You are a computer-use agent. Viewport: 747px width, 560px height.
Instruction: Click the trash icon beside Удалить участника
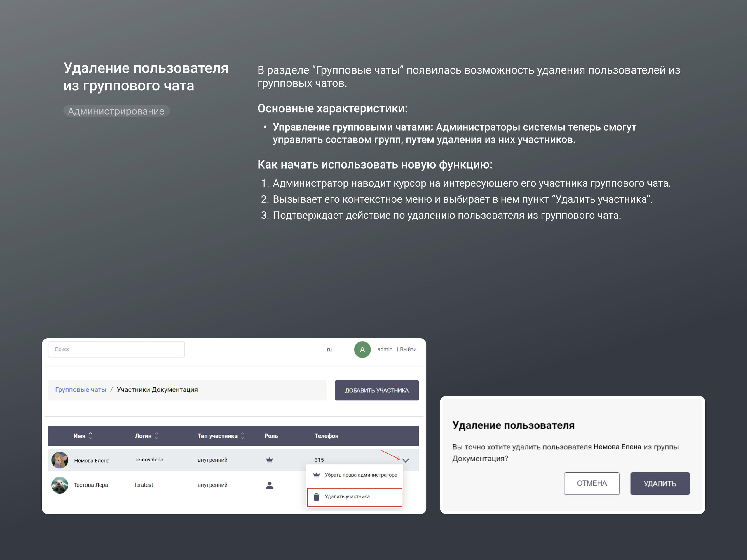click(x=316, y=496)
